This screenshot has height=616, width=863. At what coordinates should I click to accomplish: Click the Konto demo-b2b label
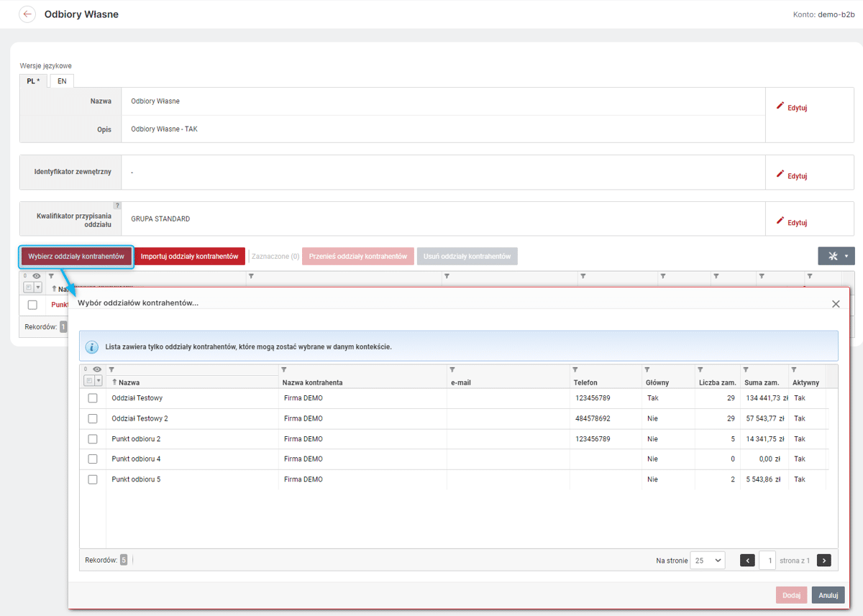click(x=823, y=14)
